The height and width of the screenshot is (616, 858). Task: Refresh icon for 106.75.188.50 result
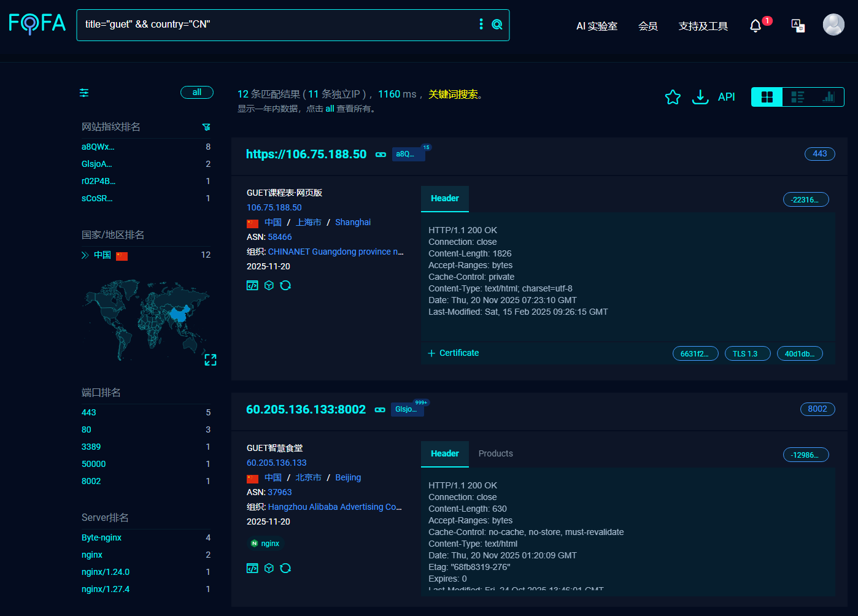pos(285,285)
